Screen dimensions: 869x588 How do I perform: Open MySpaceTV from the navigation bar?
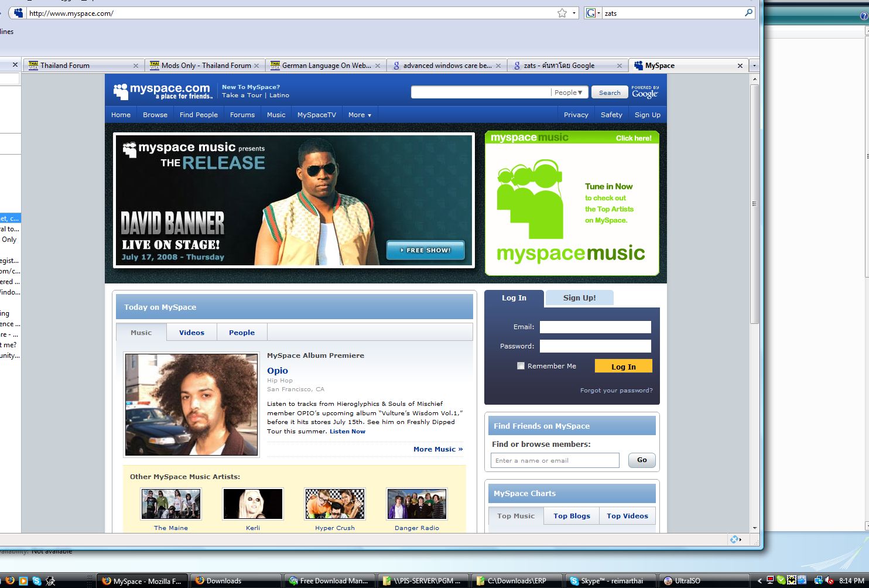click(x=317, y=115)
